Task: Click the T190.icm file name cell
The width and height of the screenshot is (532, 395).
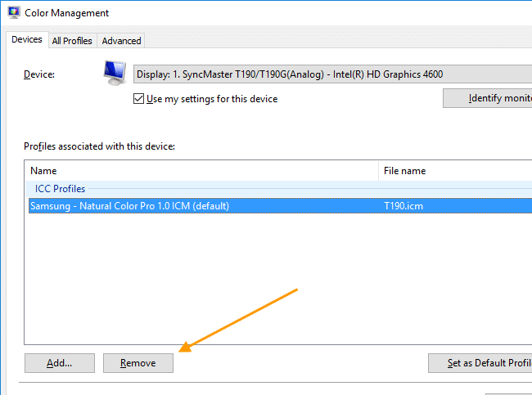Action: coord(404,206)
